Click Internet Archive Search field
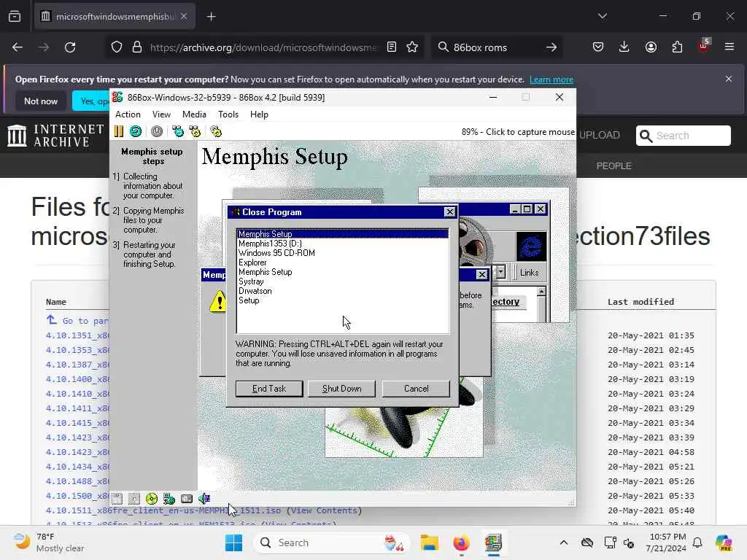This screenshot has height=560, width=747. [x=683, y=136]
